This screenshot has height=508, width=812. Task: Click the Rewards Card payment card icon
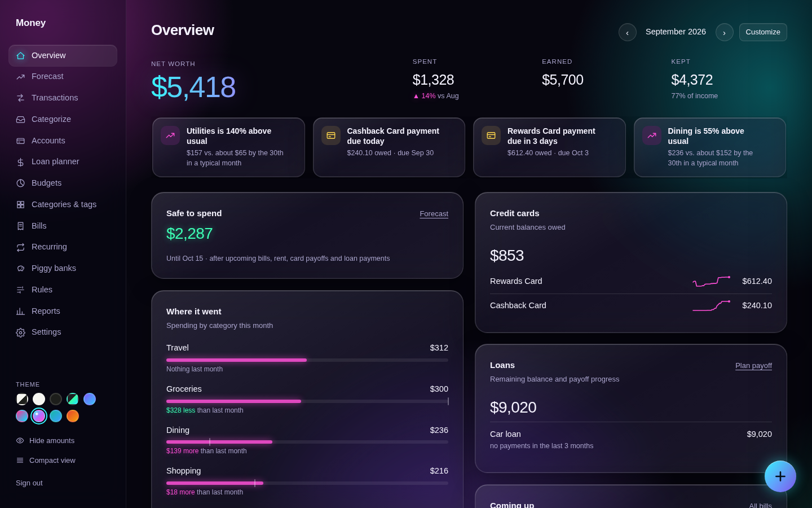click(491, 135)
